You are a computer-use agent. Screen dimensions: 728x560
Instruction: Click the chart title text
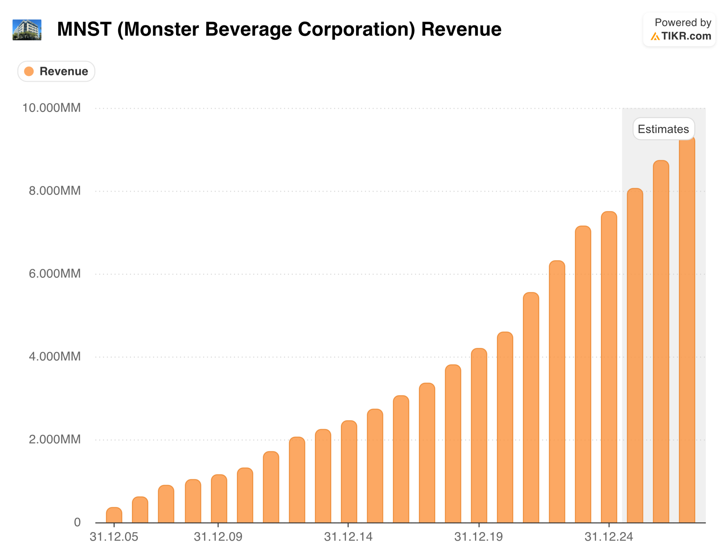click(279, 29)
